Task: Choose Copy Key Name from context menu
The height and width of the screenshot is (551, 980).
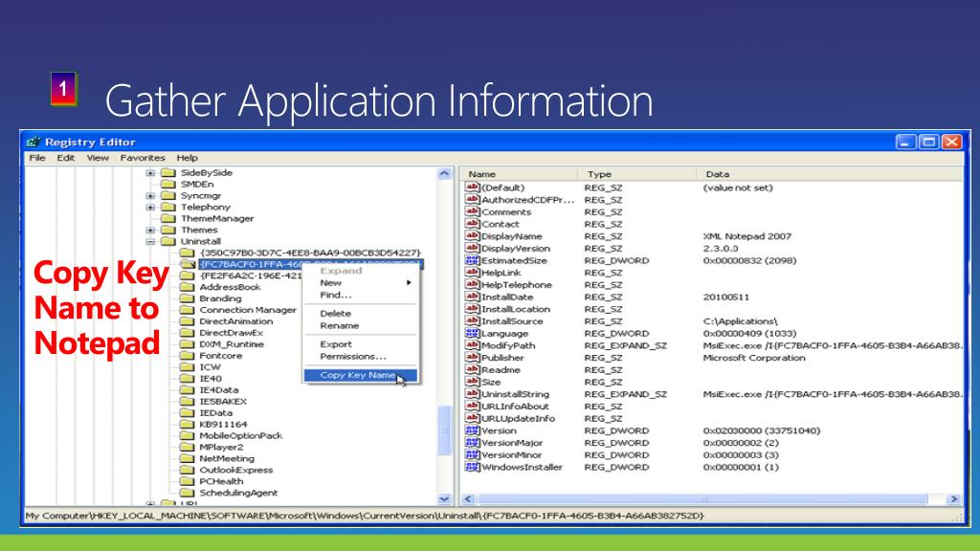Action: tap(358, 375)
